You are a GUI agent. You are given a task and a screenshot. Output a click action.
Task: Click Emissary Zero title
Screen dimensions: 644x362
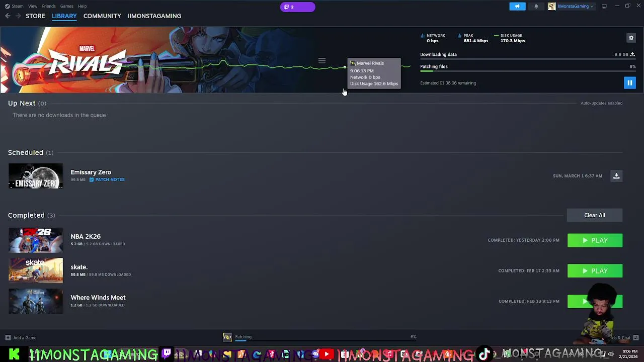tap(91, 172)
